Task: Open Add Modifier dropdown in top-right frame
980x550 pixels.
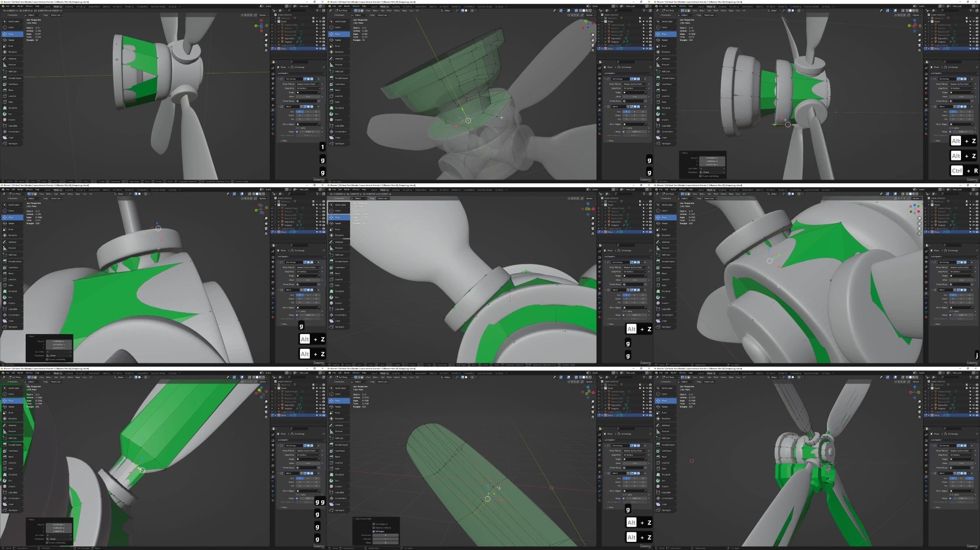Action: point(954,73)
